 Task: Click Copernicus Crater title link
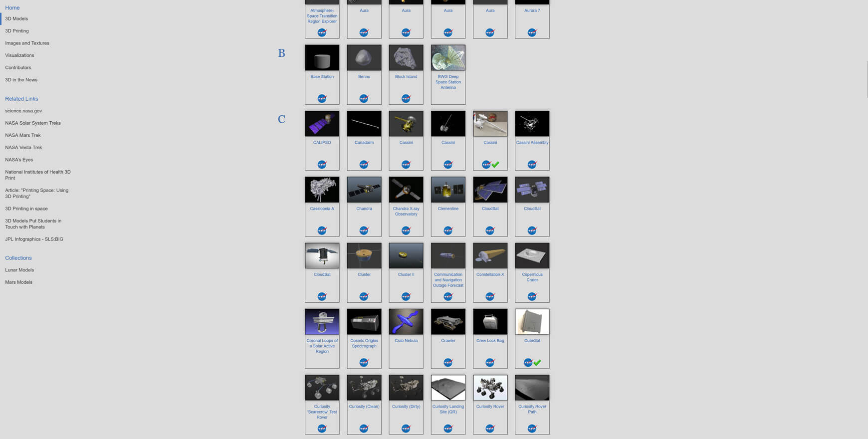point(532,277)
